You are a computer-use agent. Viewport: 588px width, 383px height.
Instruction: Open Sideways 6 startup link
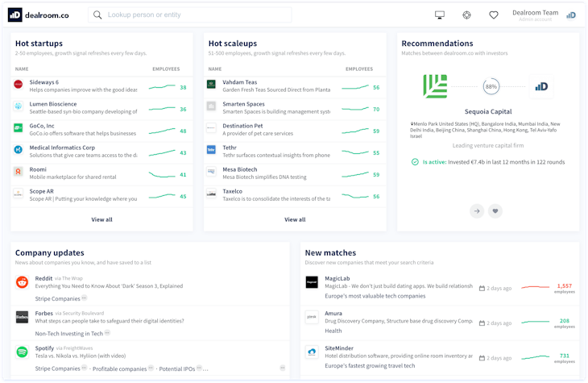[x=43, y=82]
